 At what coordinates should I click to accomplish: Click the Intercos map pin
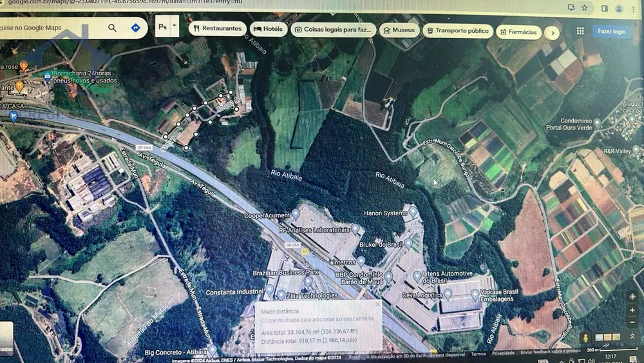coord(361,261)
